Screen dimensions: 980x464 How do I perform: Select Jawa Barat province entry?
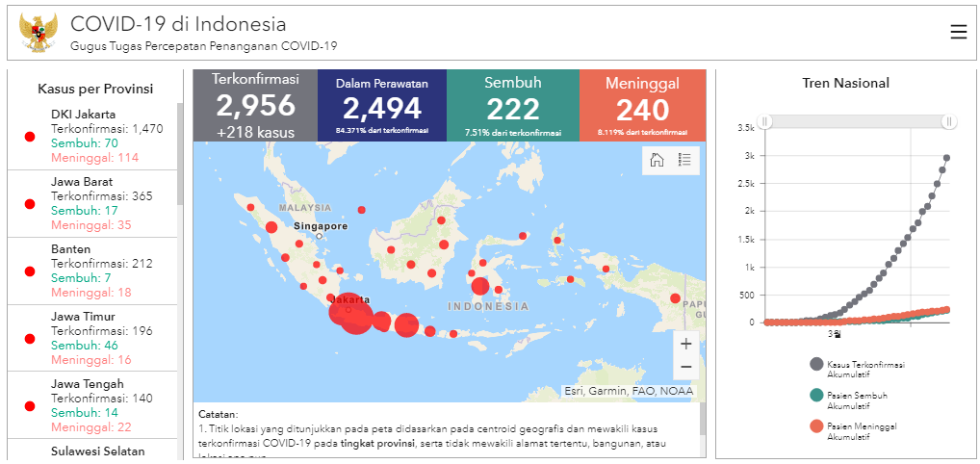click(92, 203)
